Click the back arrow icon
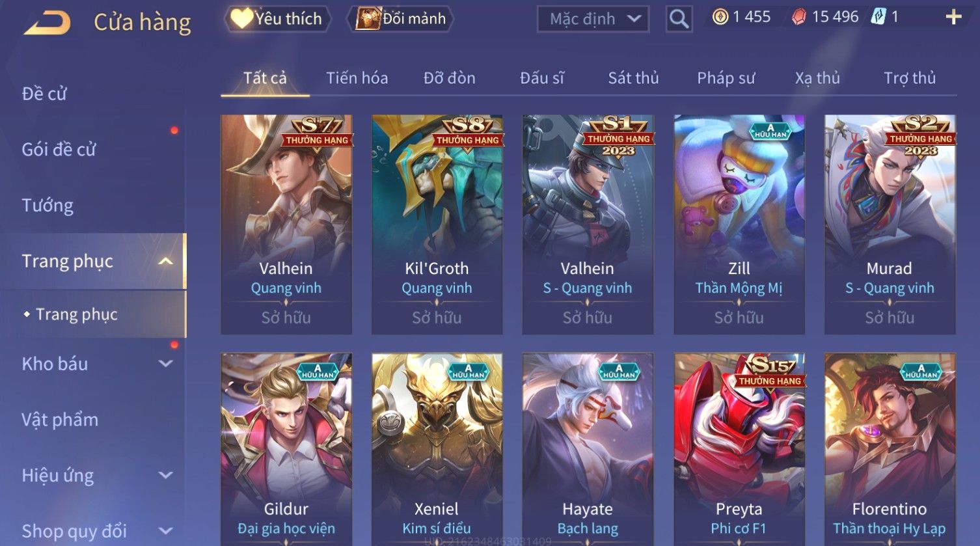 click(x=48, y=23)
